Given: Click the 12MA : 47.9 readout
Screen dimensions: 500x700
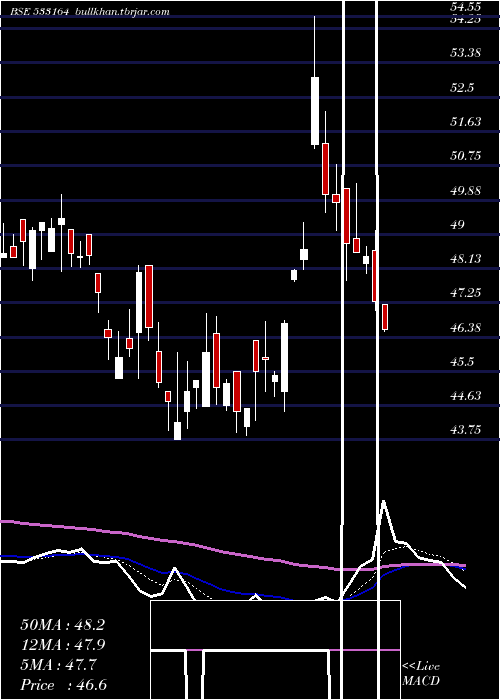Looking at the screenshot, I should click(62, 645).
